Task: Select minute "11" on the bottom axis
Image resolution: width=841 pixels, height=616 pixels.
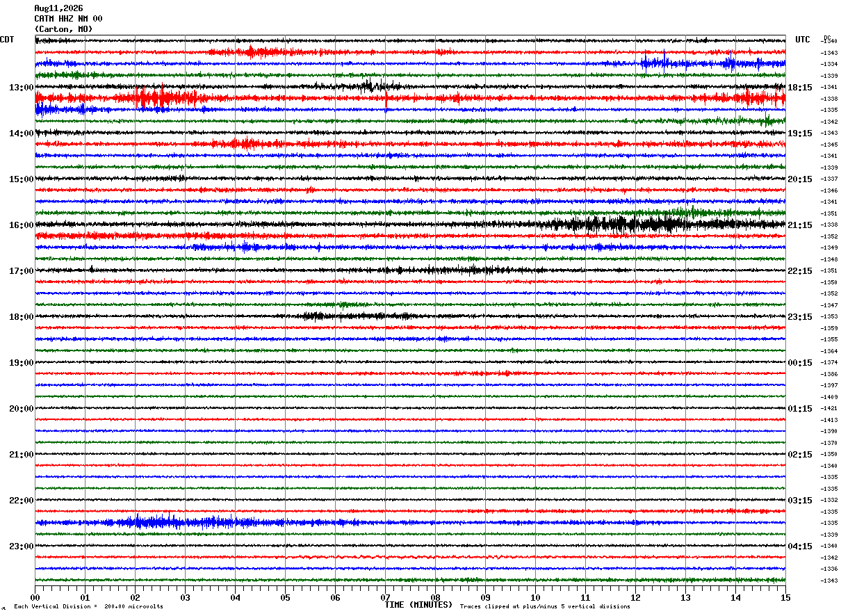Action: tap(585, 597)
